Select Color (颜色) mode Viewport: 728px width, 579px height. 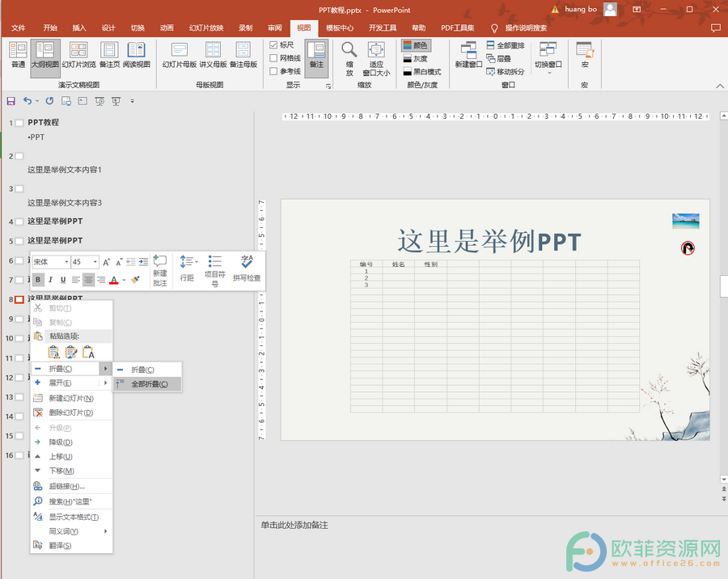[x=416, y=45]
